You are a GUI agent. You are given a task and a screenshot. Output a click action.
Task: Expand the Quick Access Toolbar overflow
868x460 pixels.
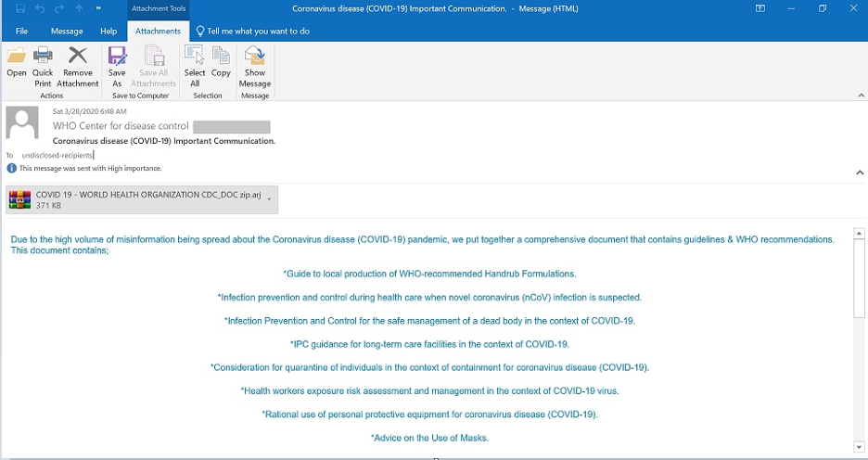coord(98,8)
